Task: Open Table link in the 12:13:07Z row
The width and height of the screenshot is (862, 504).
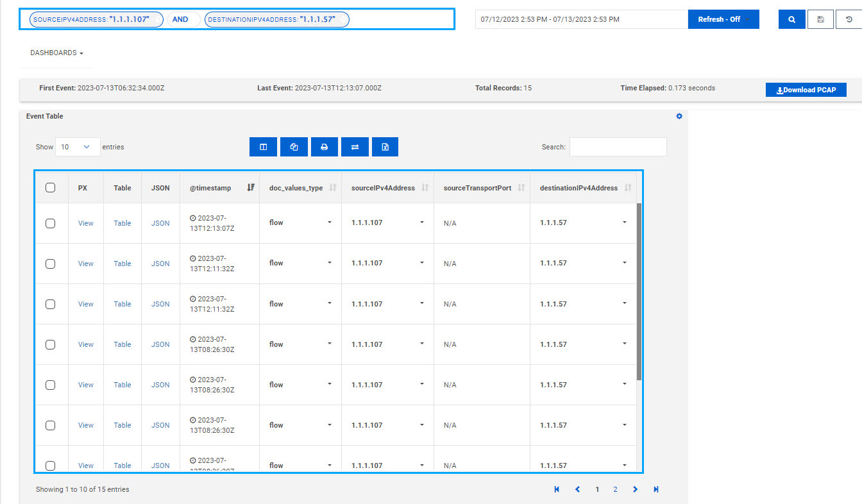Action: click(123, 223)
